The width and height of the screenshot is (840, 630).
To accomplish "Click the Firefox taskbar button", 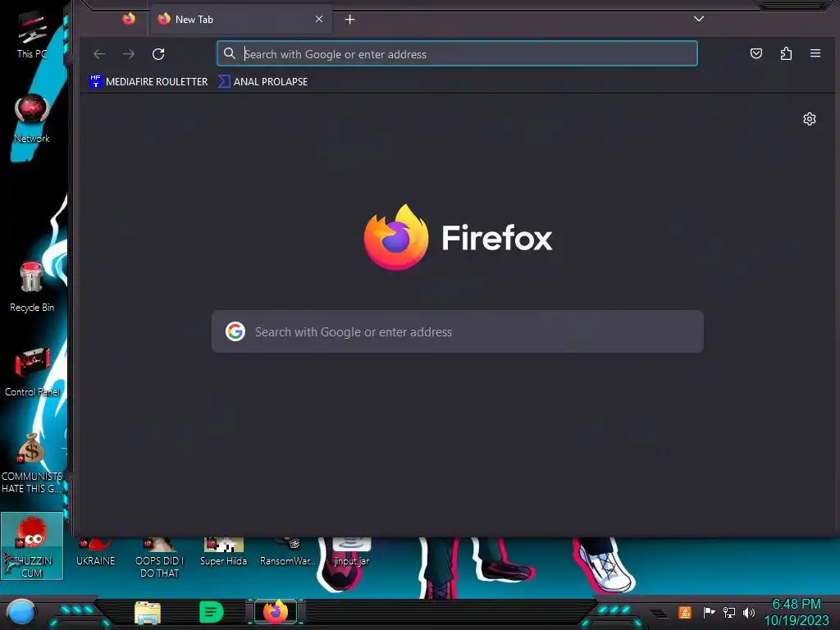I will [x=276, y=612].
